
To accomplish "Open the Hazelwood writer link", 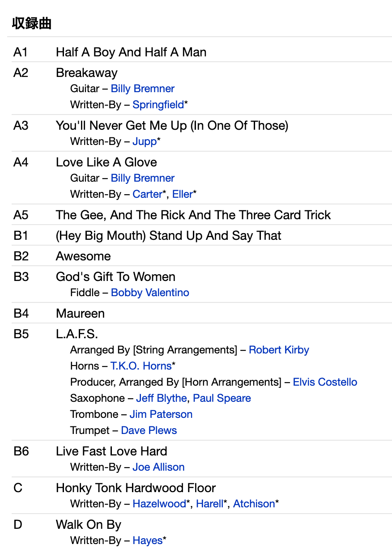I will coord(159,504).
